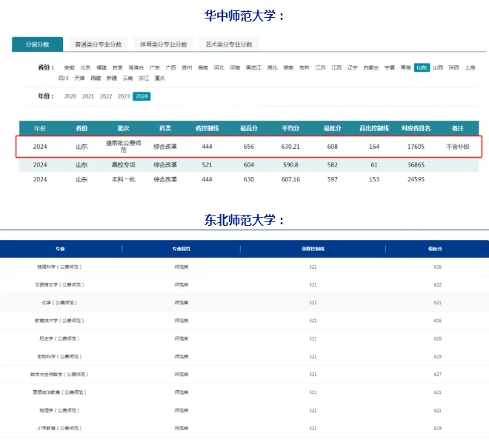Select province 内蒙古
The height and width of the screenshot is (448, 489).
click(x=370, y=67)
